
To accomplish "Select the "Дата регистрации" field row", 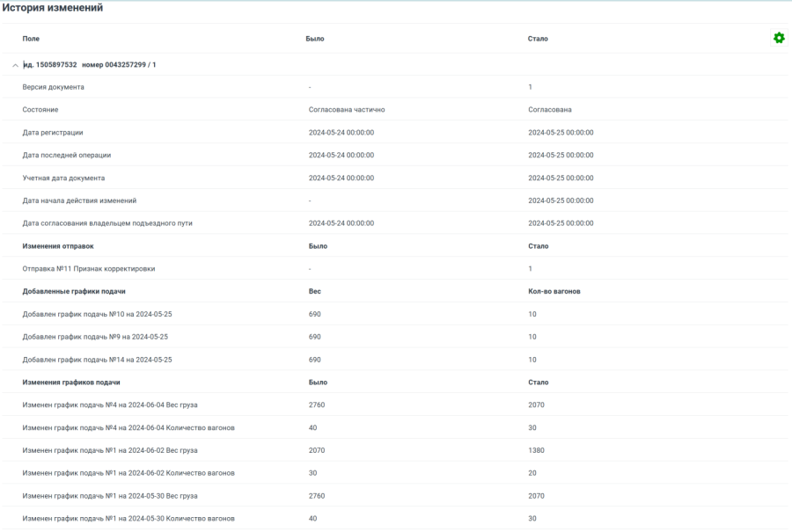I will (53, 133).
